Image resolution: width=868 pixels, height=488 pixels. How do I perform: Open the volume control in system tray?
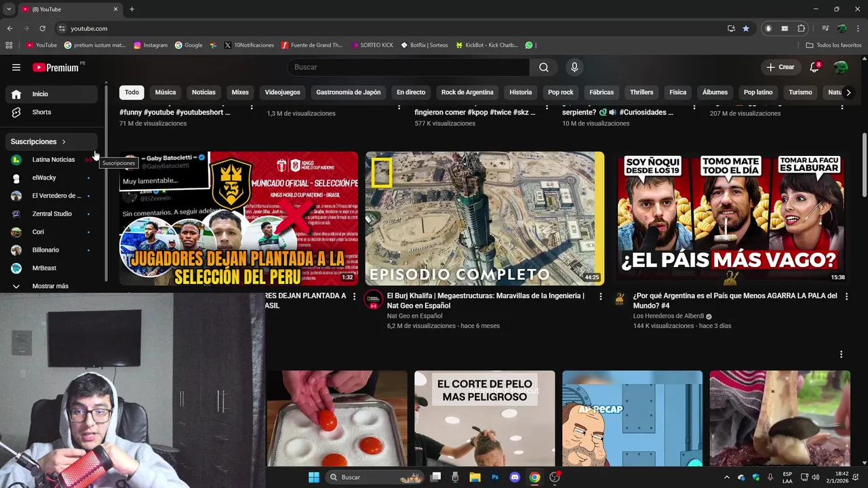[x=815, y=477]
